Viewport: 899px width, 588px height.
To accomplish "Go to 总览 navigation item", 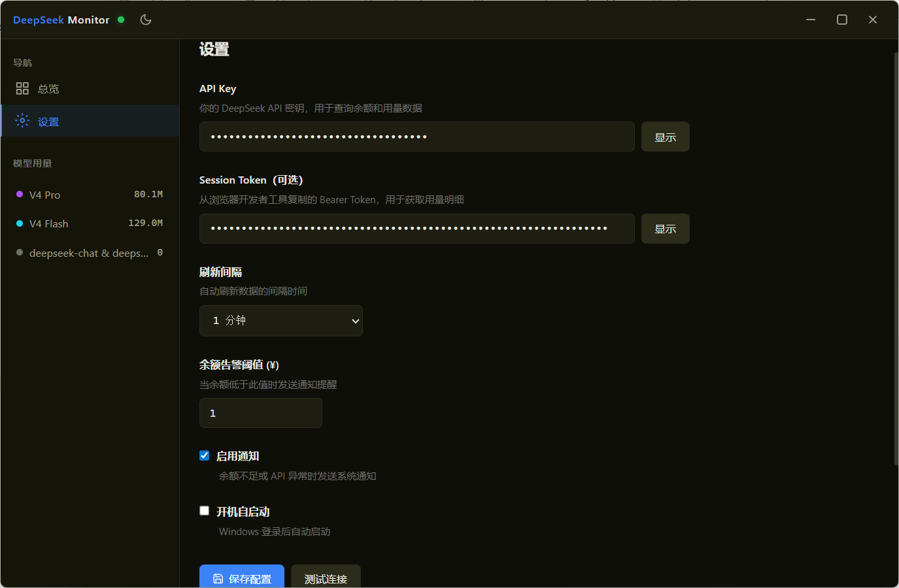I will (x=90, y=88).
